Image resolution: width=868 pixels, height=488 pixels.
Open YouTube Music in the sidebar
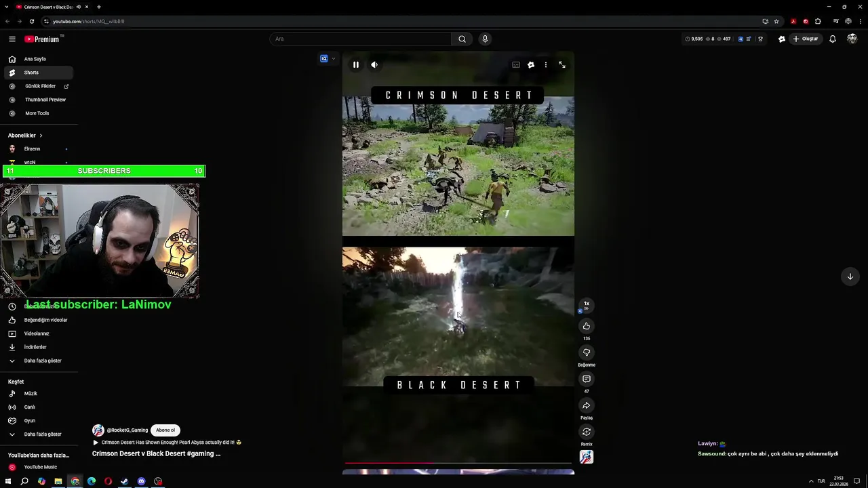point(39,467)
